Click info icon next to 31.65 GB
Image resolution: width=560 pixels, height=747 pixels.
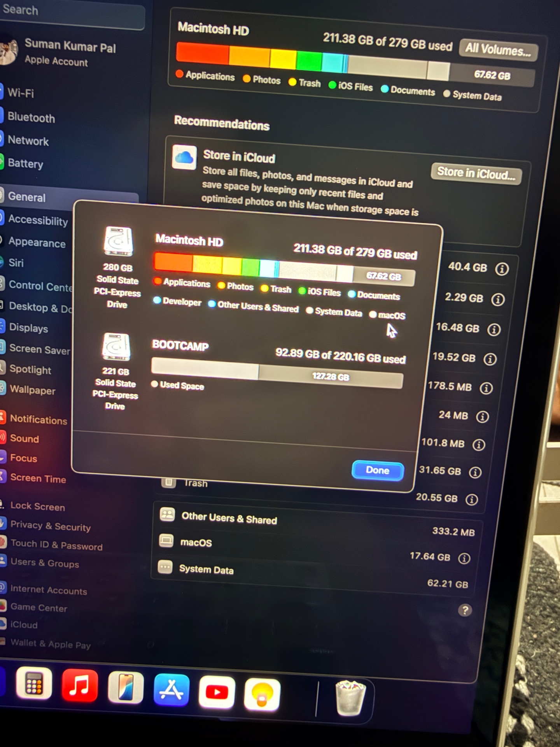click(x=475, y=472)
